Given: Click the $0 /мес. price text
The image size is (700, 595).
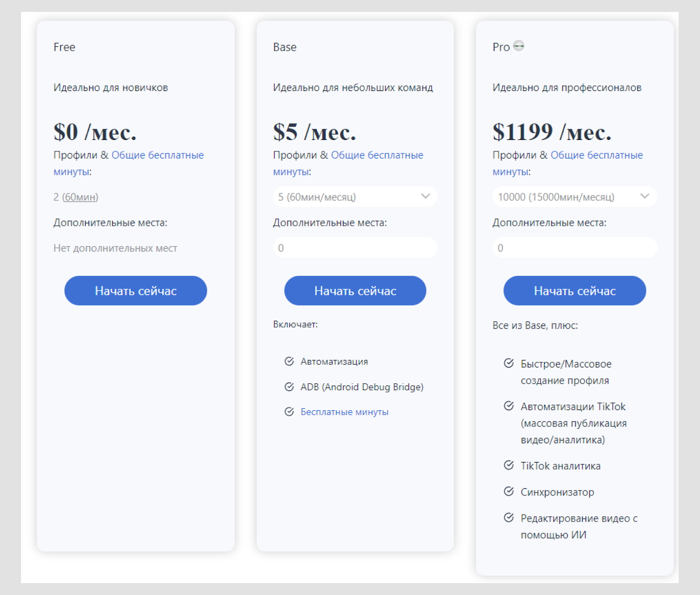Looking at the screenshot, I should 95,132.
